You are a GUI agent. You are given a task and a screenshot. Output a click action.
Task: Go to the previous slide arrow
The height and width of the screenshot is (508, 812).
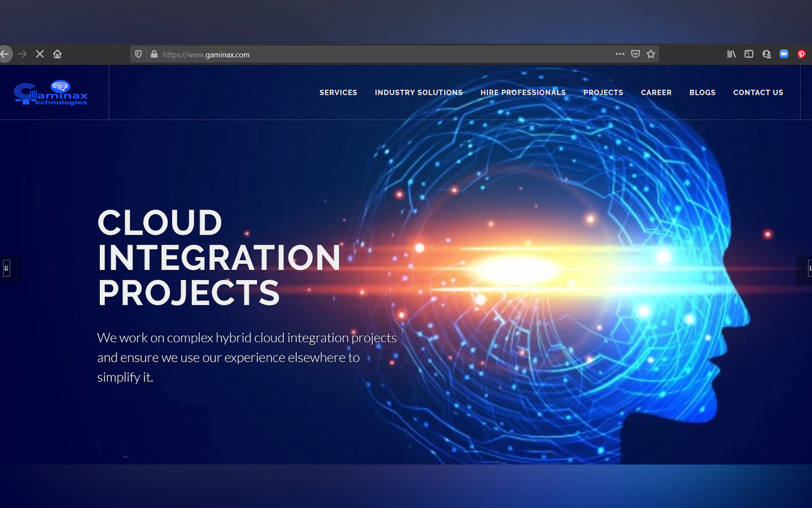(7, 268)
